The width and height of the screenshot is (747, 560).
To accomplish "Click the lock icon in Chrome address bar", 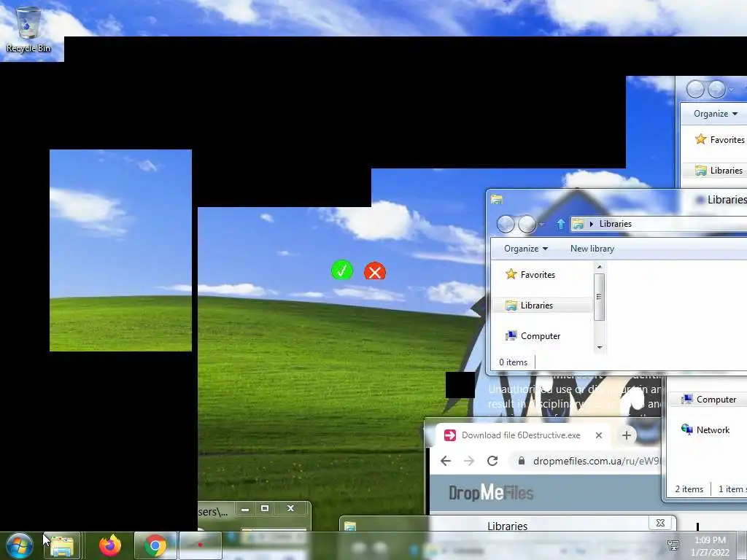I will (522, 461).
